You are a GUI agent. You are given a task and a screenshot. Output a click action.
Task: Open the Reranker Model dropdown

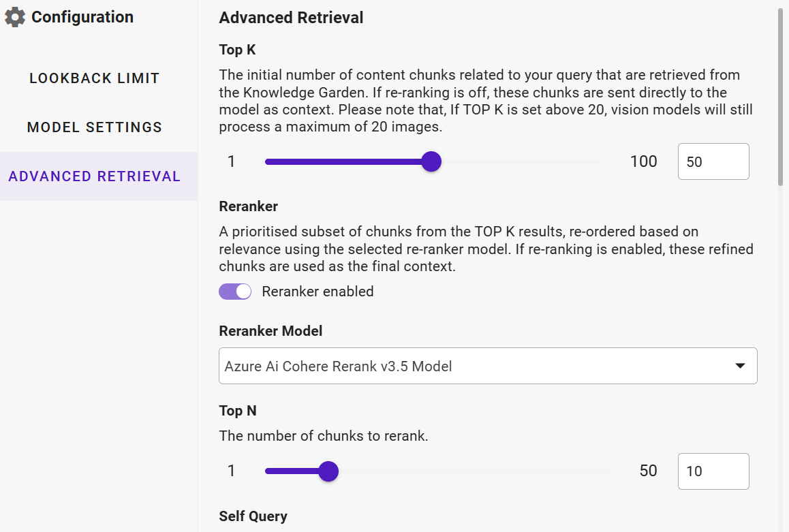477,366
